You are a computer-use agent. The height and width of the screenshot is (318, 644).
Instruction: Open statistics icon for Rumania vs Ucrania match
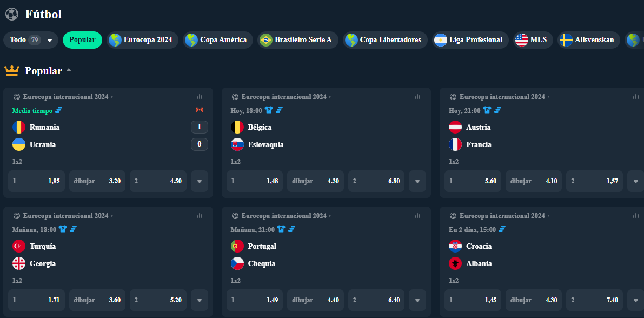200,97
